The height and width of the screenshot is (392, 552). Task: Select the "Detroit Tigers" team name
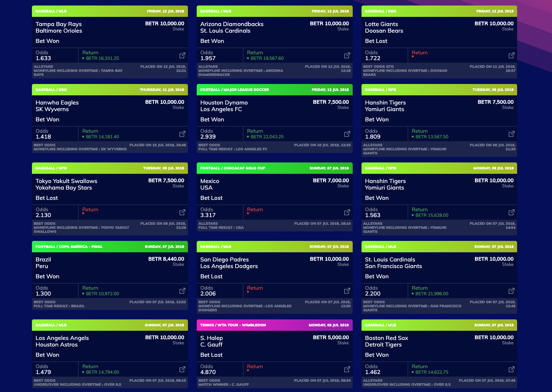[x=384, y=345]
